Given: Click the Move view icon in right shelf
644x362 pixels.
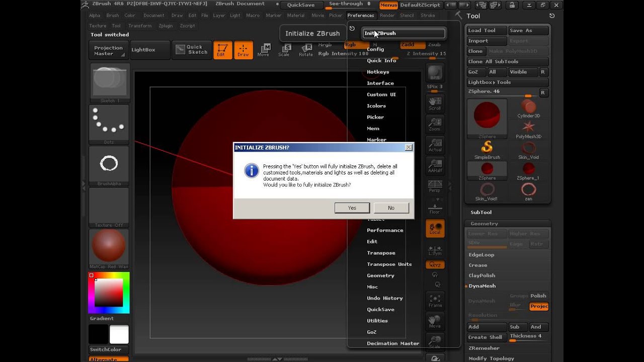Looking at the screenshot, I should coord(435,322).
